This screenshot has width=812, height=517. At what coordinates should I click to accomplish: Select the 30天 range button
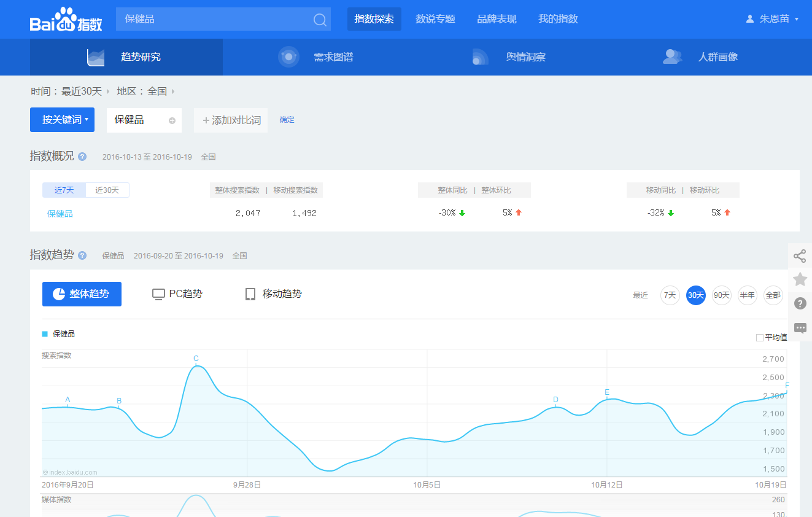pos(696,295)
